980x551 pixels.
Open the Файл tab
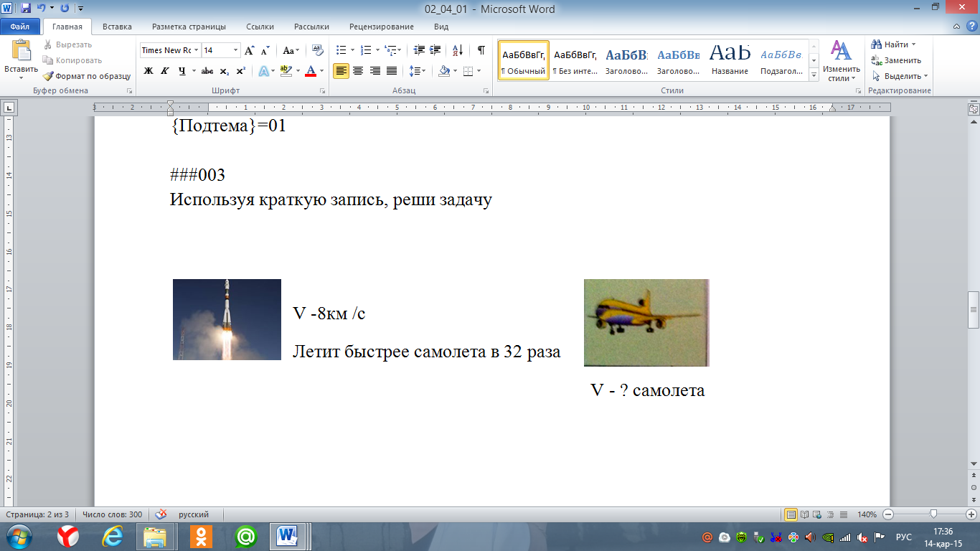(20, 27)
